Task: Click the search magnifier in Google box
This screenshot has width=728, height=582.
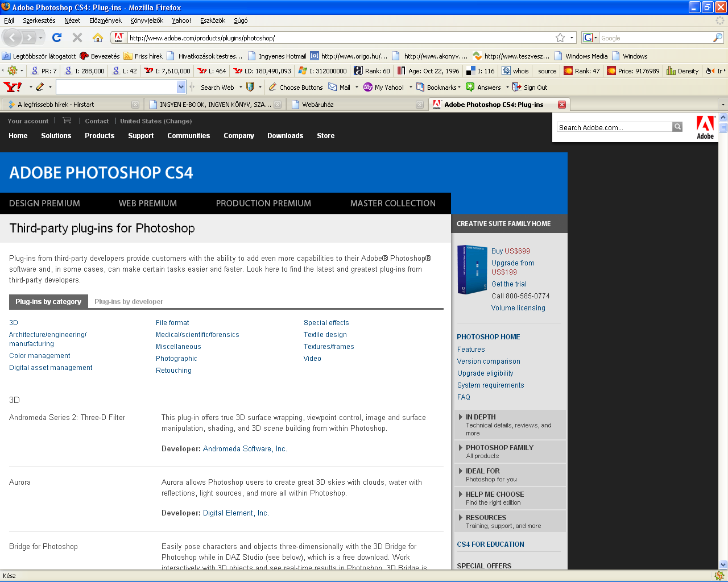Action: tap(718, 38)
